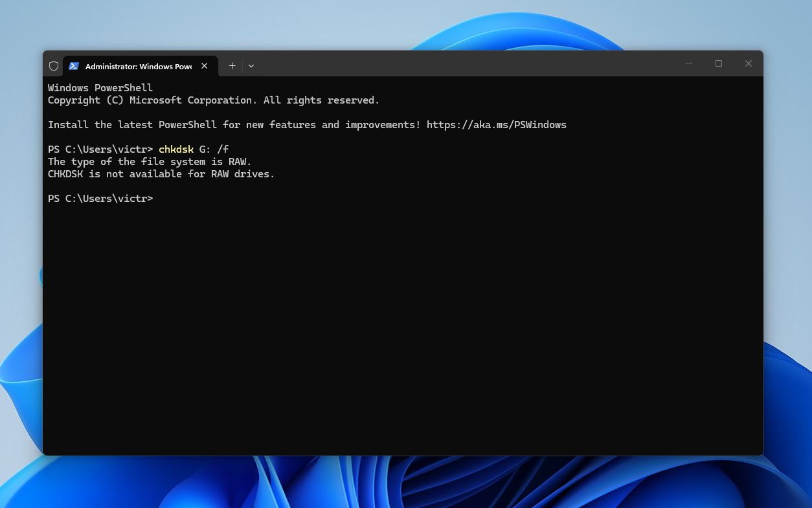
Task: Maximize the Terminal window
Action: (x=719, y=63)
